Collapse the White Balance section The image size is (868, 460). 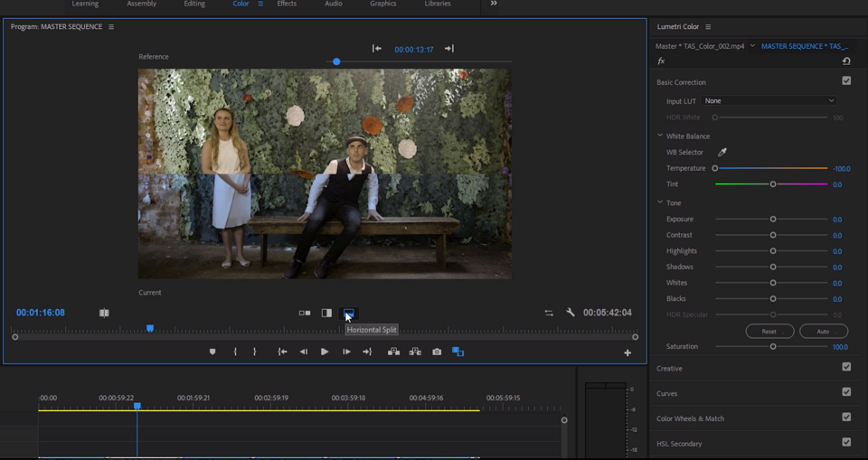[x=661, y=136]
